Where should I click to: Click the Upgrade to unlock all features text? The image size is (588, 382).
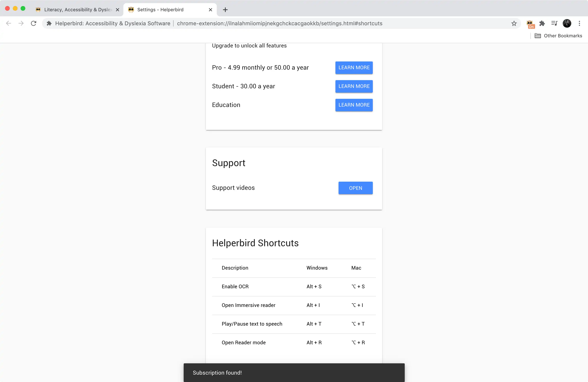point(249,46)
